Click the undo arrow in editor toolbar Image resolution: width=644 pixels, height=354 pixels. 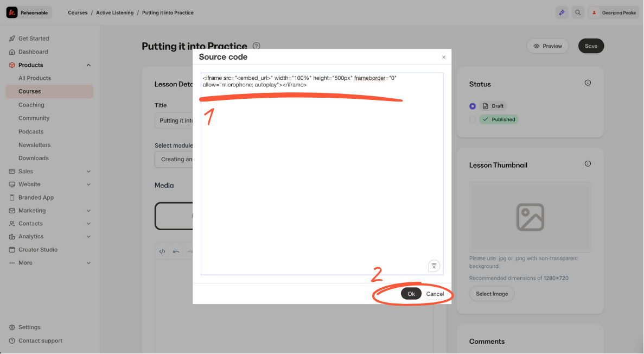[x=176, y=251]
